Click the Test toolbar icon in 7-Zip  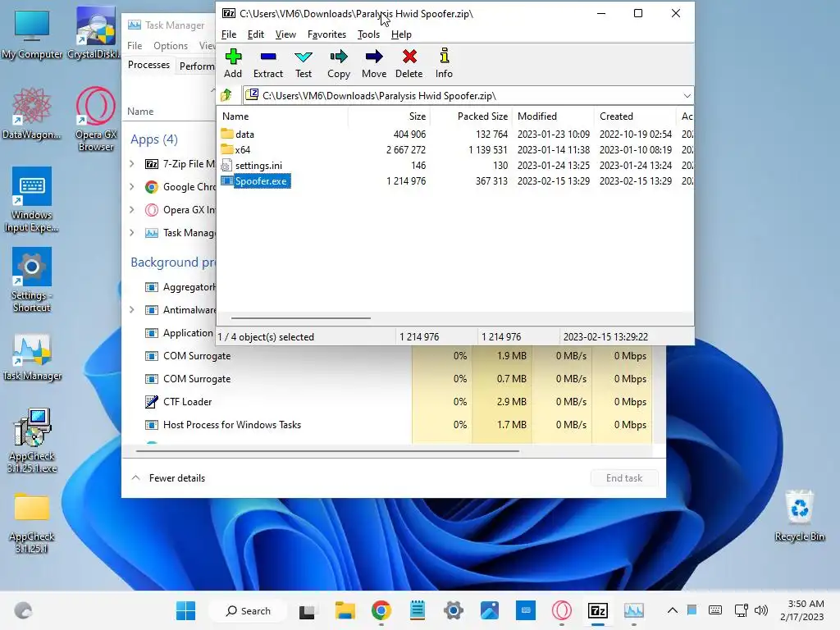click(x=304, y=63)
